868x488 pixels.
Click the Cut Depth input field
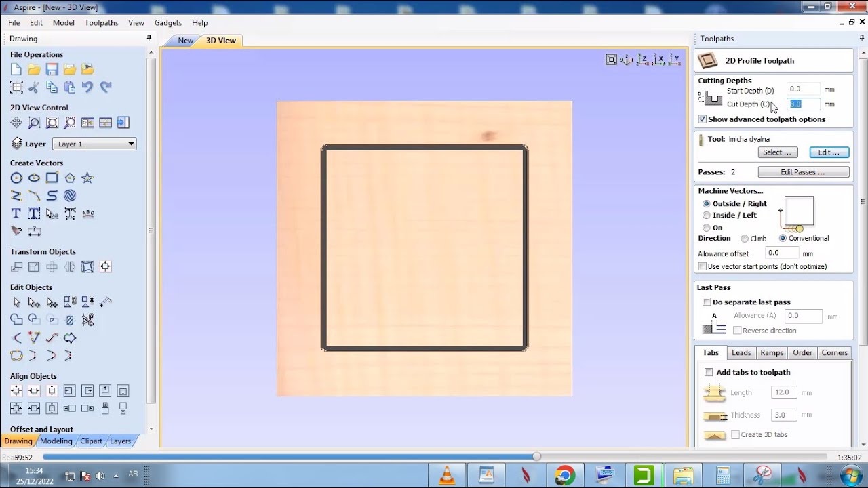click(x=804, y=104)
